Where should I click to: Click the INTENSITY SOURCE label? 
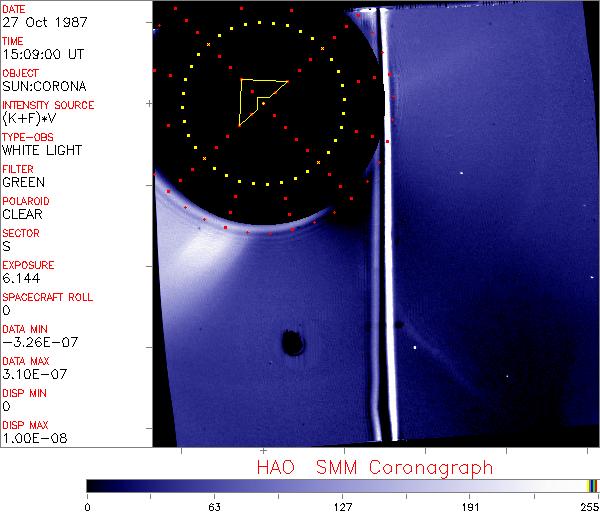(x=48, y=105)
